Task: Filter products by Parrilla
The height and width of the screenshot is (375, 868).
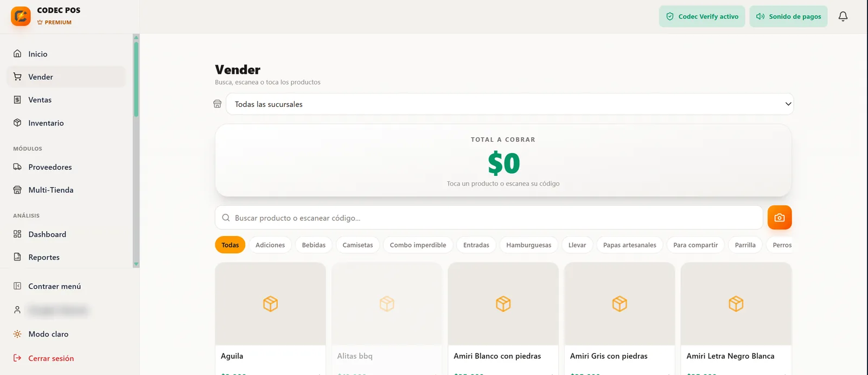Action: pos(745,245)
